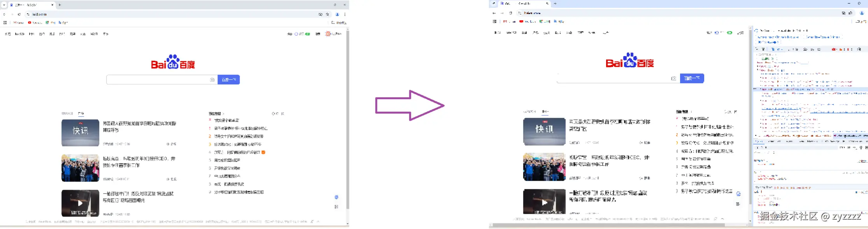This screenshot has height=229, width=868.
Task: Reload the page in right browser window
Action: click(510, 13)
